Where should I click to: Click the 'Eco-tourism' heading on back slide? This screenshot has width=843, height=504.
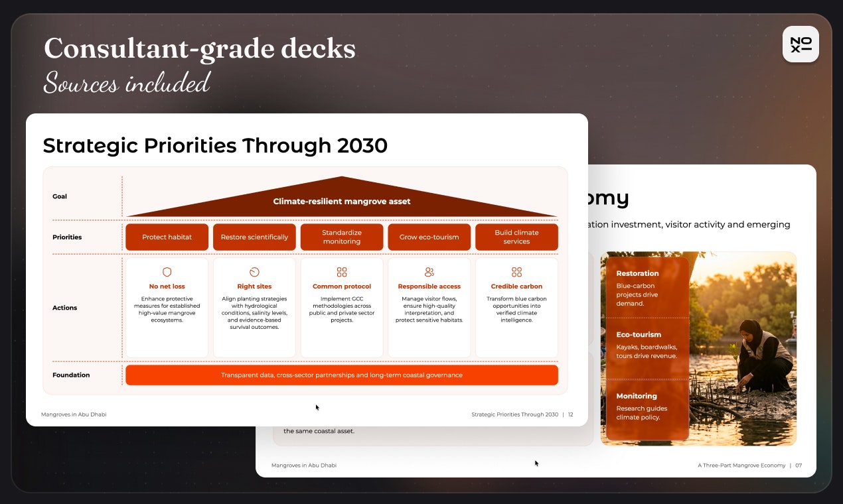point(639,335)
